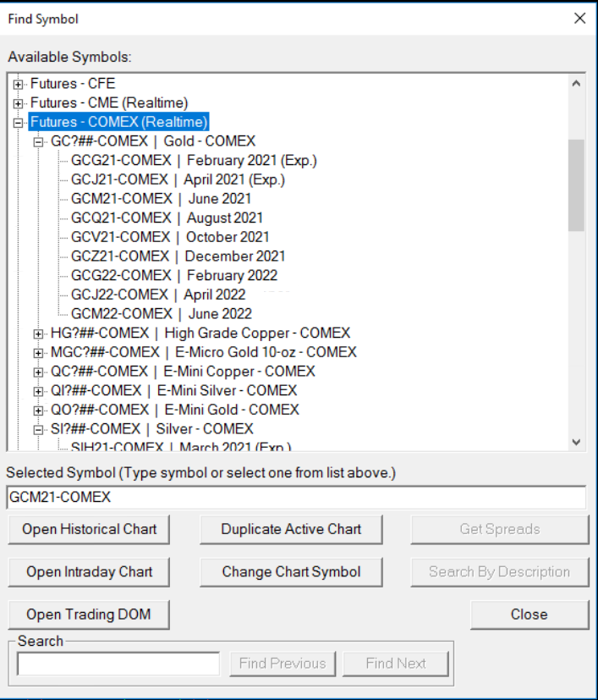
Task: Collapse the GC?##-COMEX Gold node
Action: tap(38, 141)
